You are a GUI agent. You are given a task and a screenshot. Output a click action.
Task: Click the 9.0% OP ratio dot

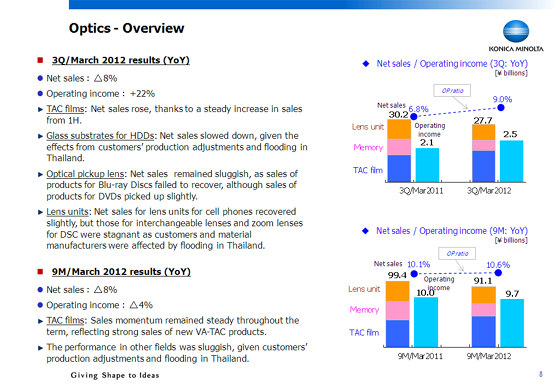(x=501, y=107)
